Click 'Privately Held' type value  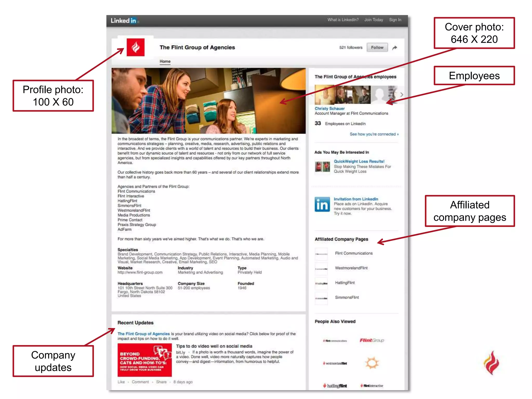pos(250,272)
